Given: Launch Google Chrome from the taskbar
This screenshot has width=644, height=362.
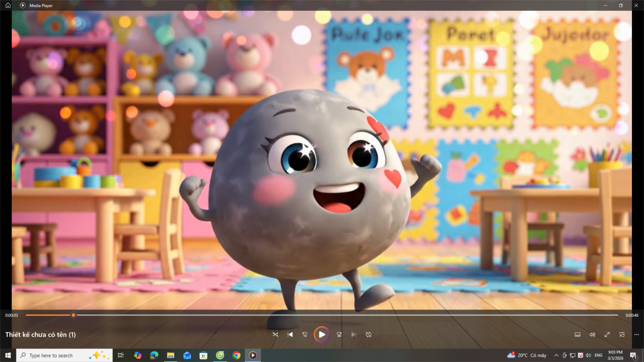Looking at the screenshot, I should click(236, 355).
